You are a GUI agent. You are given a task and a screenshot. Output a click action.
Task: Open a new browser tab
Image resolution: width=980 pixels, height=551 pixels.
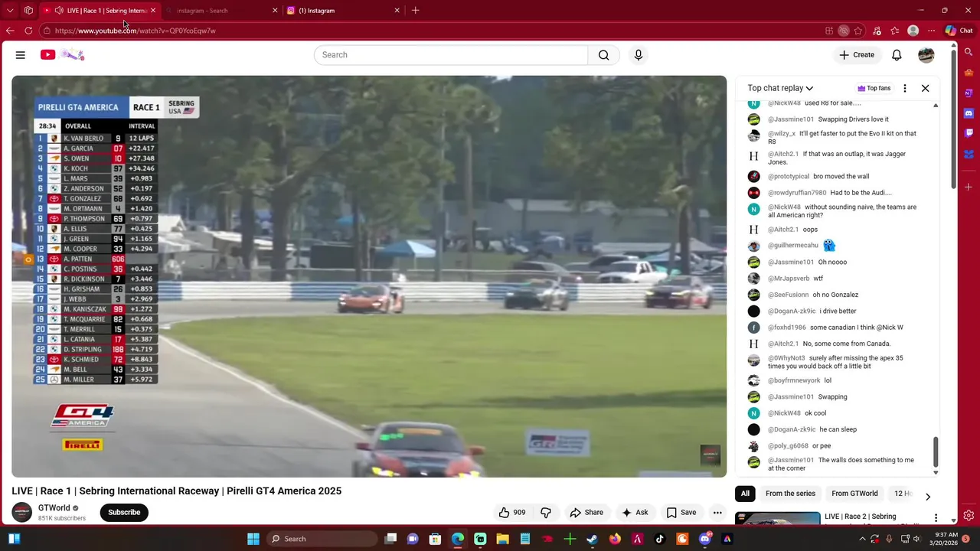(415, 11)
